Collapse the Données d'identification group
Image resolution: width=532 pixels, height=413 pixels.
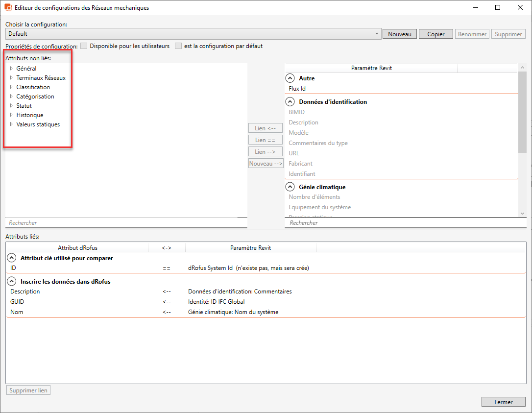pos(290,102)
